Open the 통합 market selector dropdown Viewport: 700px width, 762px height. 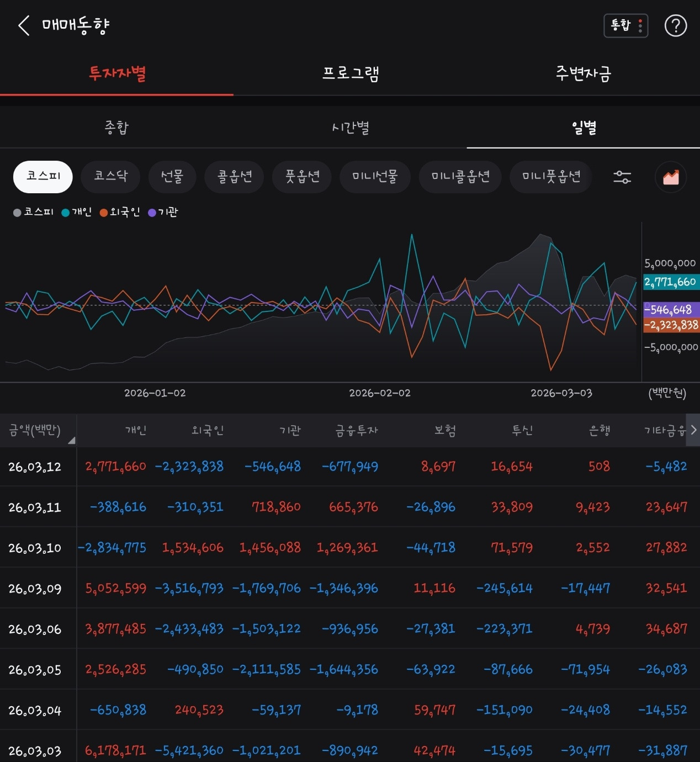tap(626, 25)
